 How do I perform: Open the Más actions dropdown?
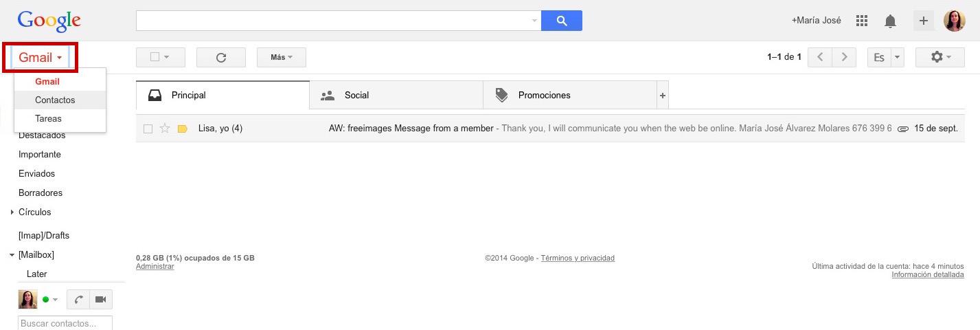(281, 57)
